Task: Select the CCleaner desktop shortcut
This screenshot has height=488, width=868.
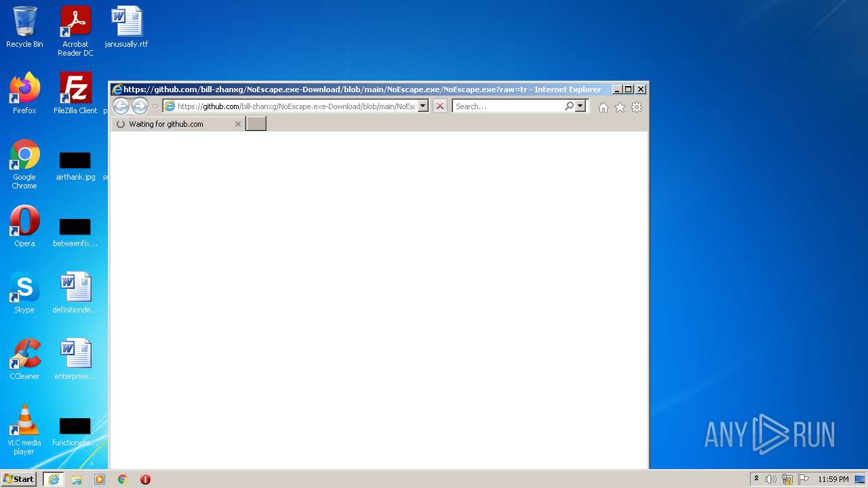Action: click(x=24, y=359)
